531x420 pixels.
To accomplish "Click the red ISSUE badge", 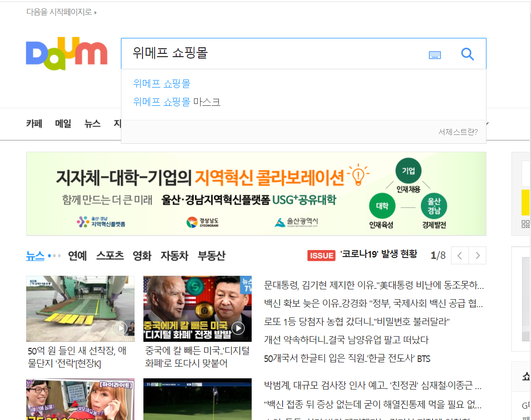I will 321,256.
